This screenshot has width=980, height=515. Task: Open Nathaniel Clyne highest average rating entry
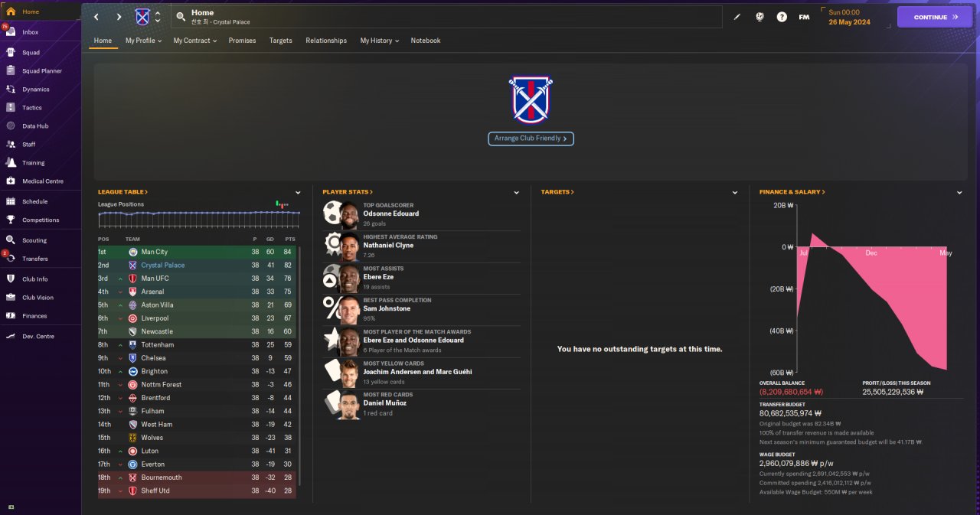click(421, 246)
